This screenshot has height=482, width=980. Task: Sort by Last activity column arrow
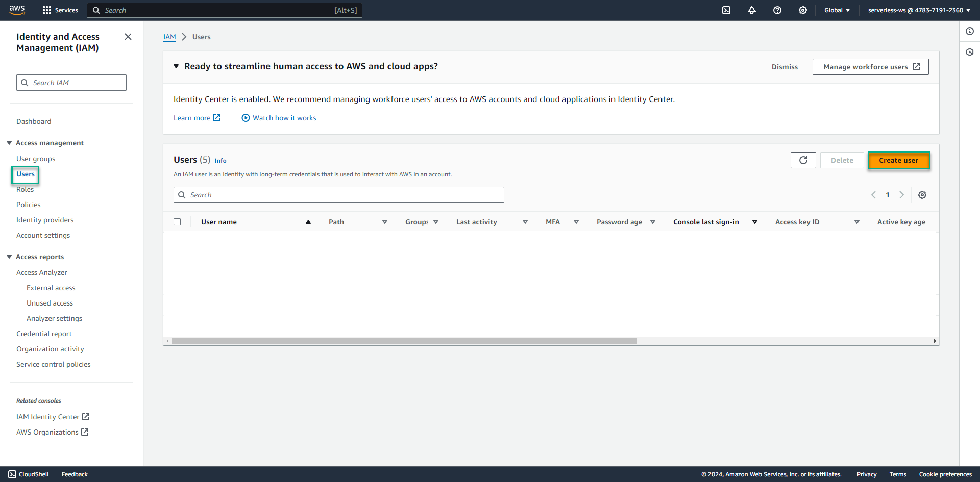coord(525,222)
